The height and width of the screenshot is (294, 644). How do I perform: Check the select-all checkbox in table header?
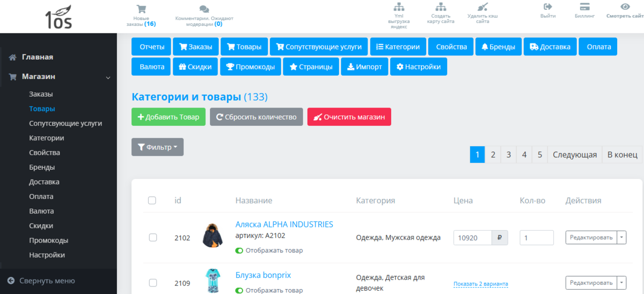(152, 200)
